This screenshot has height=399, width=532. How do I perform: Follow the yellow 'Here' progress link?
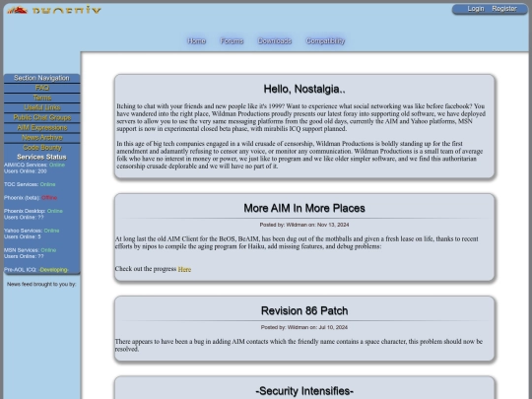point(184,269)
